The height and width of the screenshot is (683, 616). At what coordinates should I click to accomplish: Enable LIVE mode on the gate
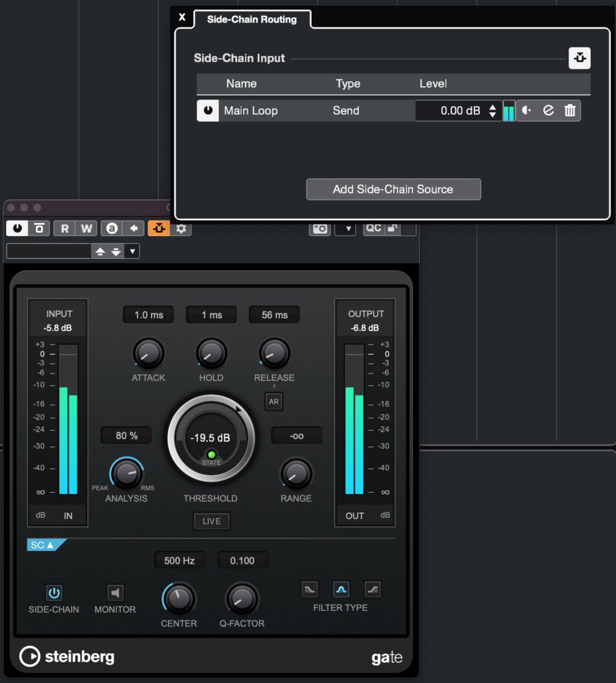(212, 521)
